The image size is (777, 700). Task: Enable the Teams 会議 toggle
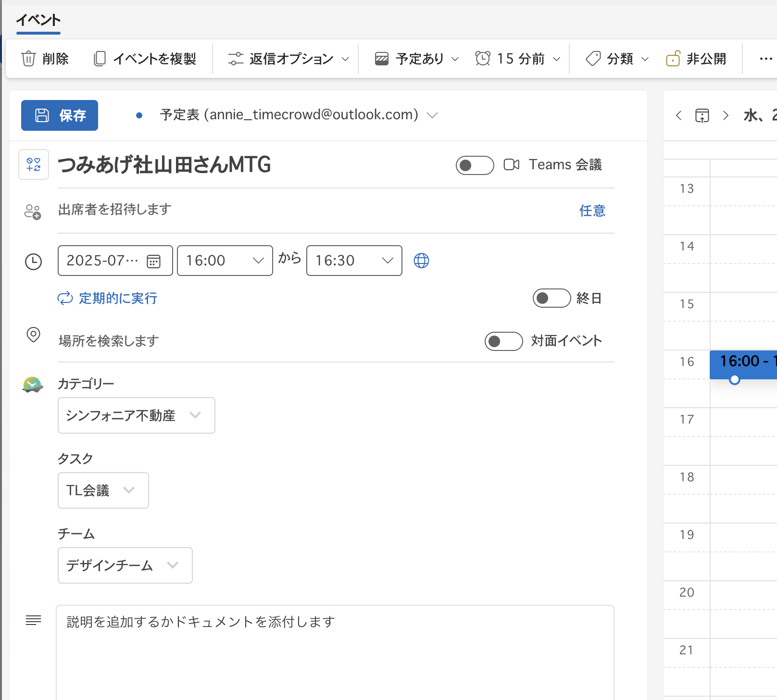pos(474,165)
